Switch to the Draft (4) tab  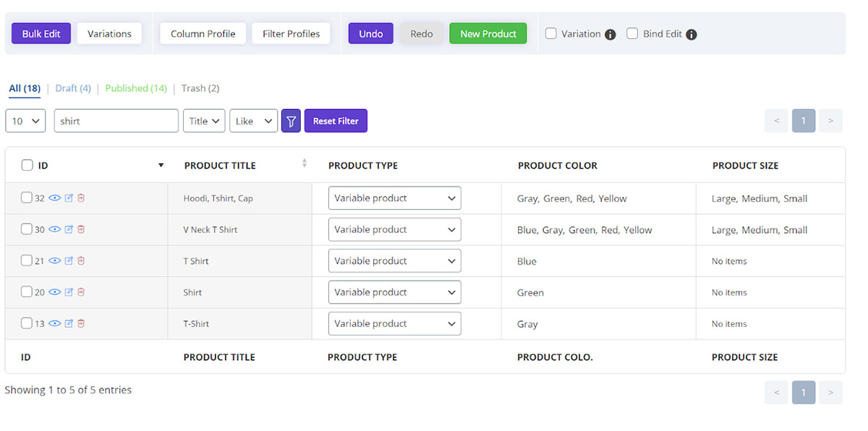coord(73,88)
